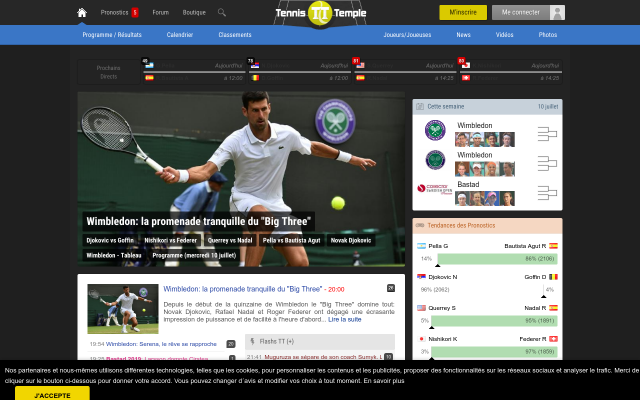Viewport: 640px width, 400px height.
Task: Open the News section
Action: pyautogui.click(x=463, y=35)
